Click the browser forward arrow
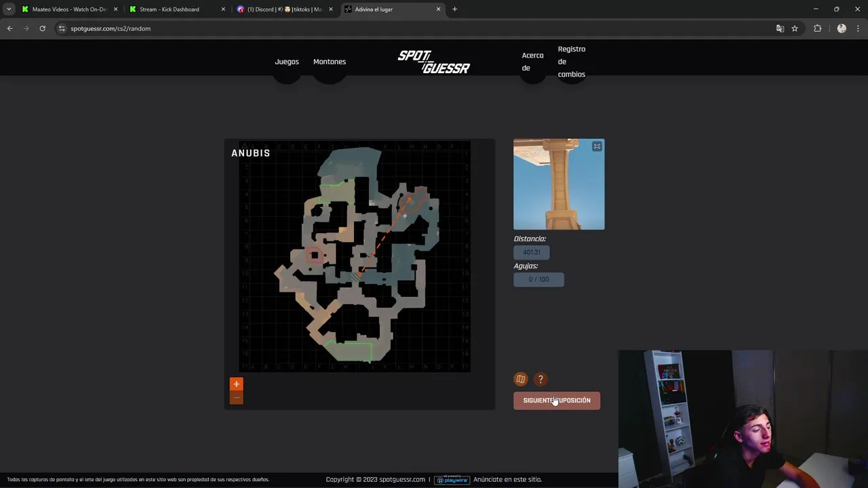The height and width of the screenshot is (488, 868). [x=26, y=28]
